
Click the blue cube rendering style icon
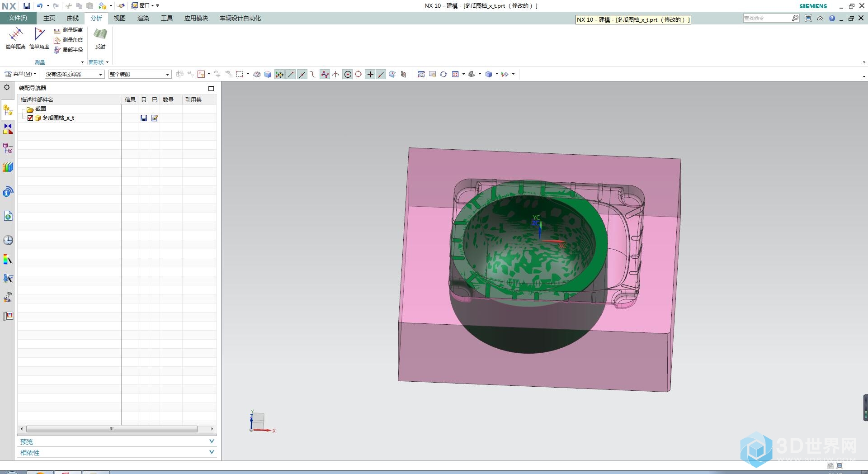[x=489, y=74]
